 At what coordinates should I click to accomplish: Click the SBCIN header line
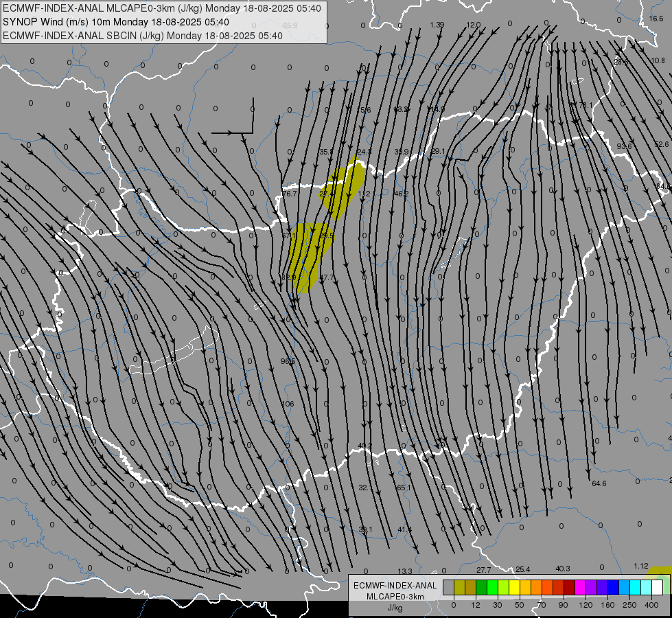[x=143, y=36]
